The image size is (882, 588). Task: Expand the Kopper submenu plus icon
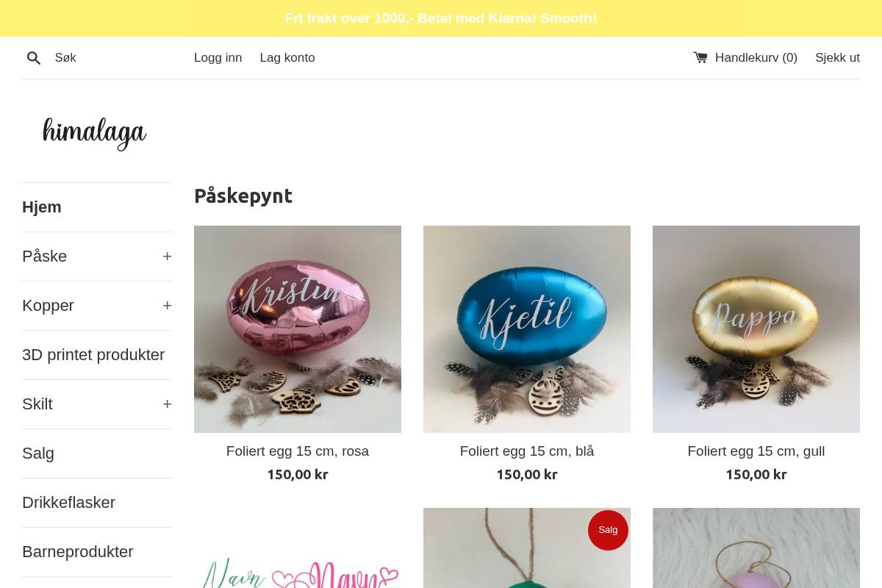167,306
